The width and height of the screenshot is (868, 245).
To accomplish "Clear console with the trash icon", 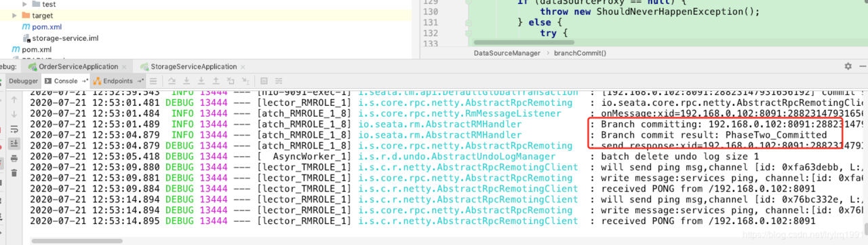I will 14,172.
